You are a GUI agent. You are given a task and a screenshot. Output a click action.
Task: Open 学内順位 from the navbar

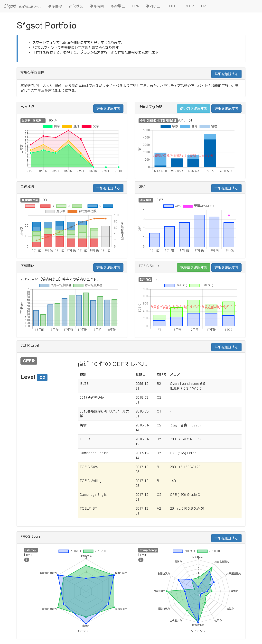[152, 6]
